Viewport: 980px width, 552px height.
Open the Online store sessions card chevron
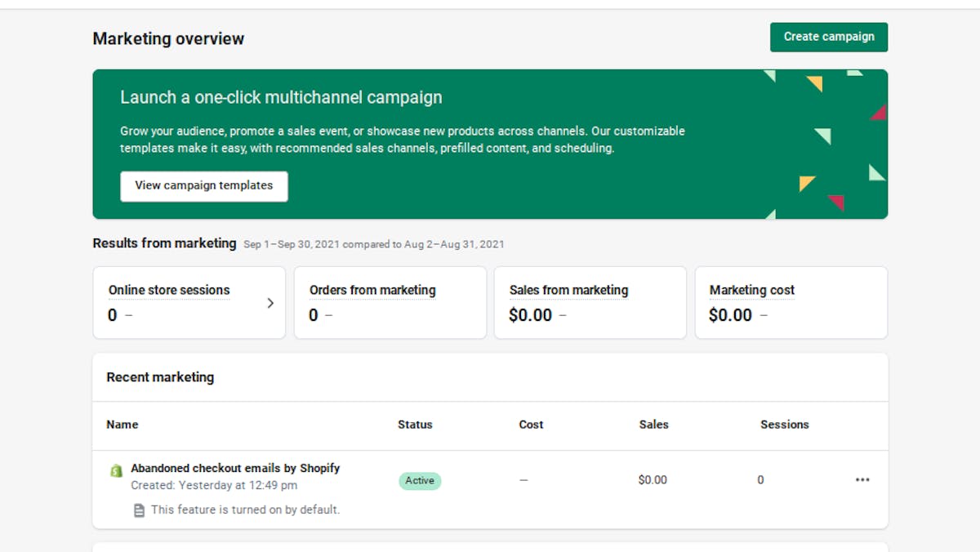pos(270,303)
